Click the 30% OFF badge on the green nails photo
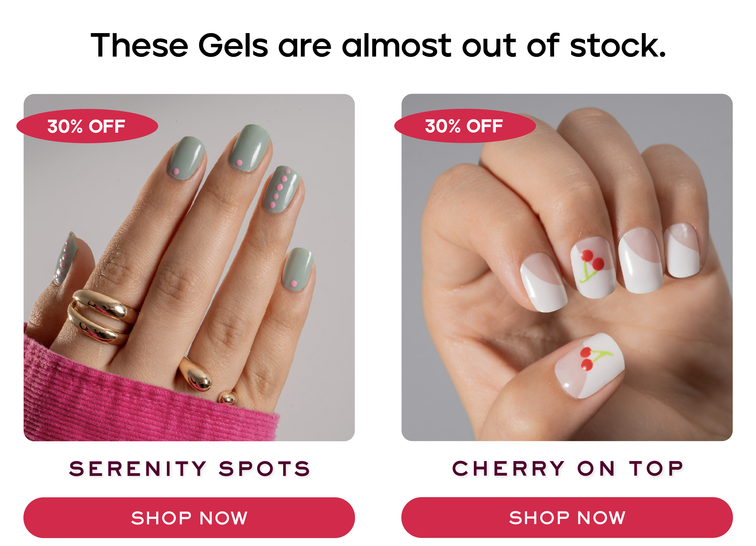Image resolution: width=756 pixels, height=546 pixels. tap(87, 126)
